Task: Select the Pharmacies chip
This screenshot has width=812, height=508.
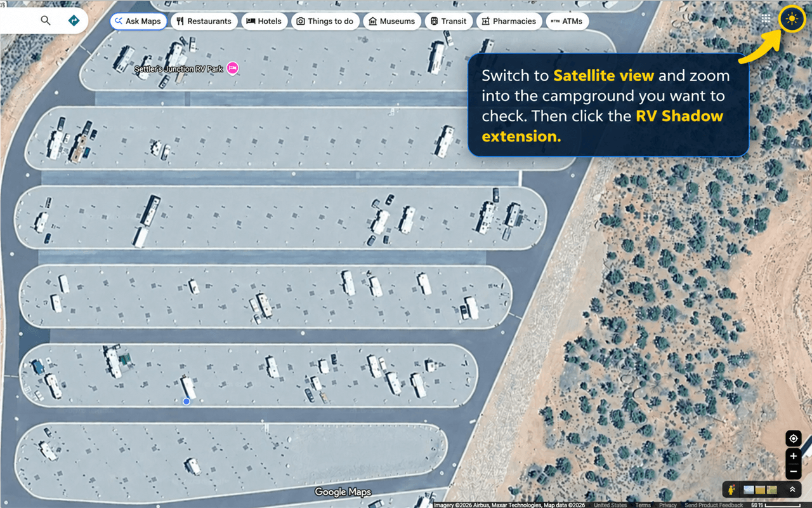Action: [509, 21]
